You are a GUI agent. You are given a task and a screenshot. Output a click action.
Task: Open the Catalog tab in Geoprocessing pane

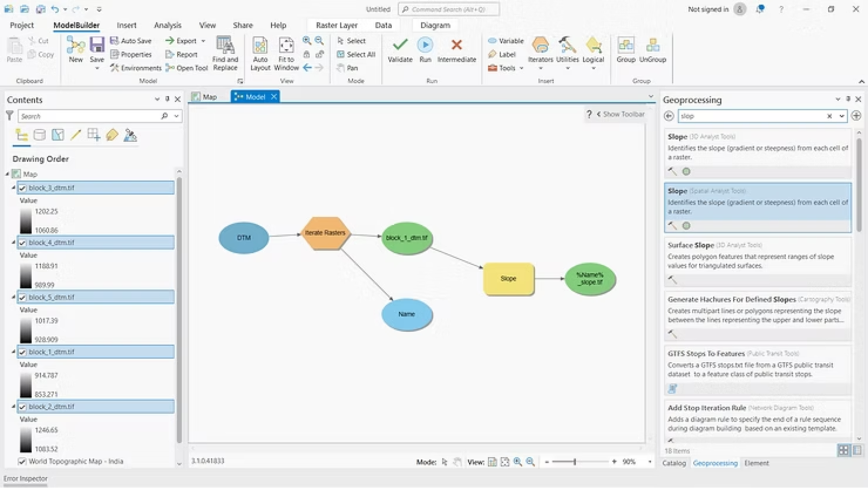(674, 463)
